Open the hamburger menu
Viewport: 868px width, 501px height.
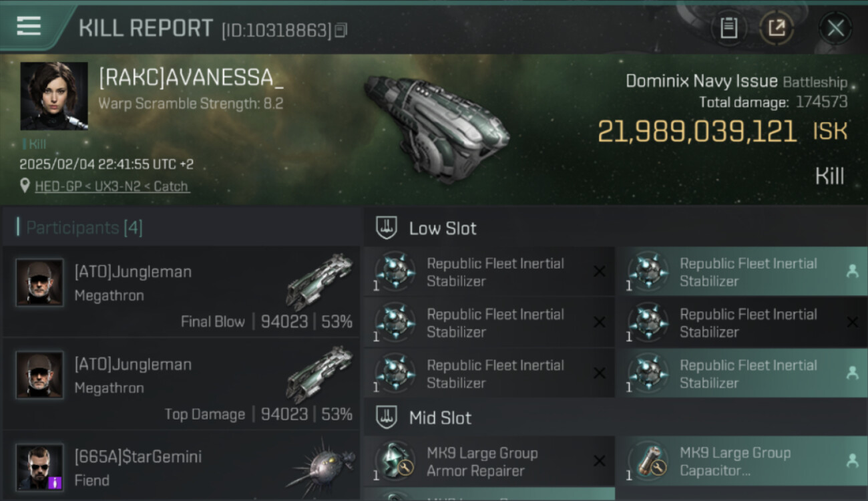29,26
